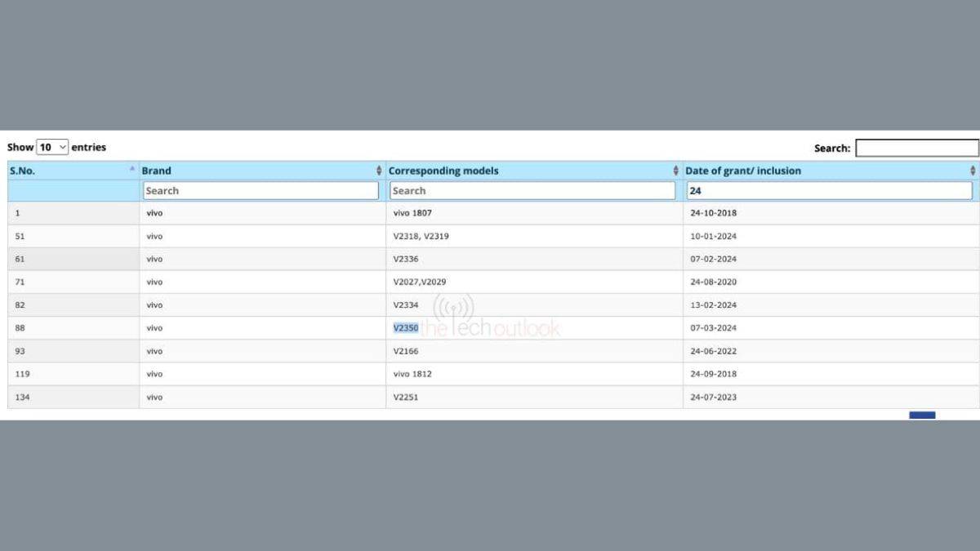Image resolution: width=980 pixels, height=551 pixels.
Task: Click serial number 71 cell
Action: 73,282
